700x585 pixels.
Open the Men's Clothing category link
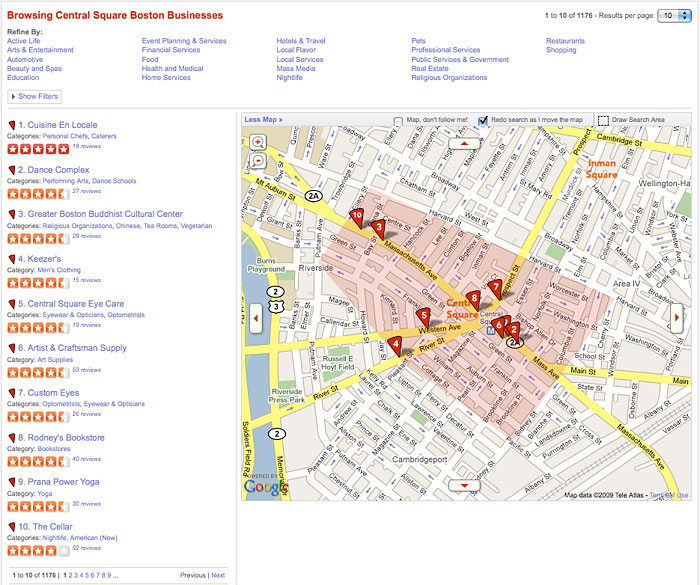(x=59, y=270)
